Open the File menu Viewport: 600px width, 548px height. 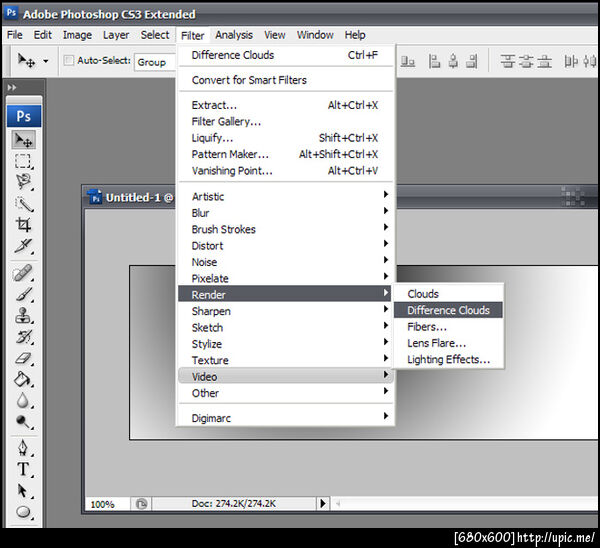pos(15,35)
